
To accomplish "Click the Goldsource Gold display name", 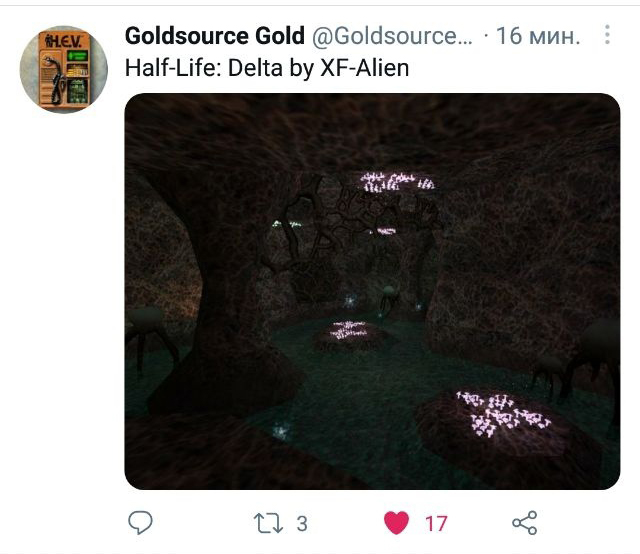I will (215, 36).
